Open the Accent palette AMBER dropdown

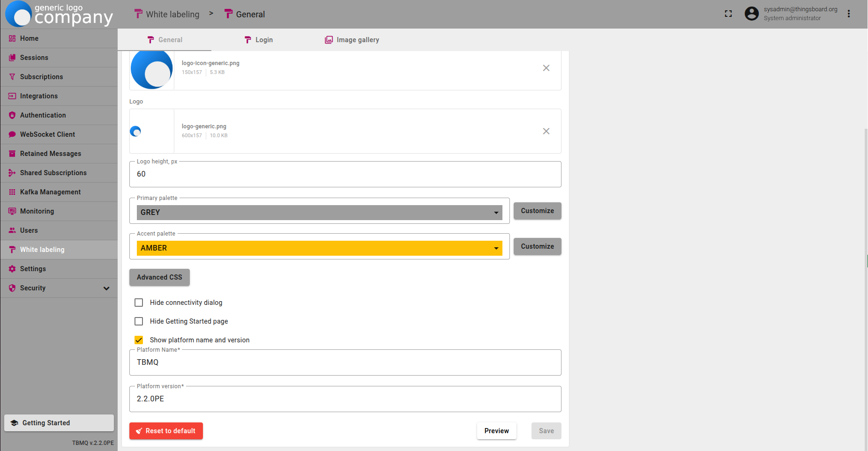(319, 248)
